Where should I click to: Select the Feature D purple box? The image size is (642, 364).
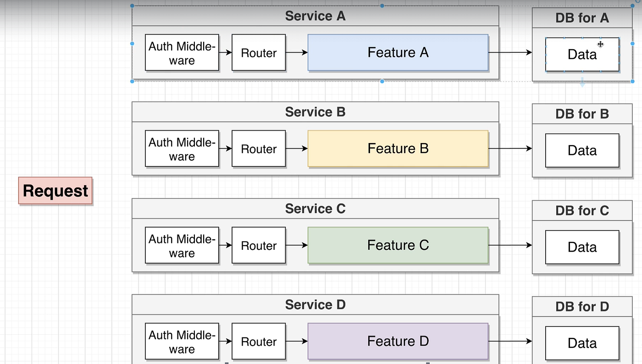(x=398, y=341)
